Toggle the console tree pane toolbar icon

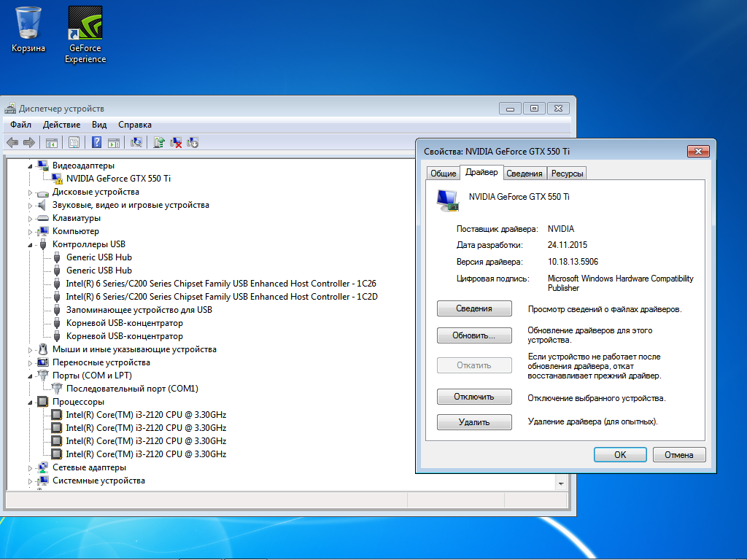click(52, 142)
